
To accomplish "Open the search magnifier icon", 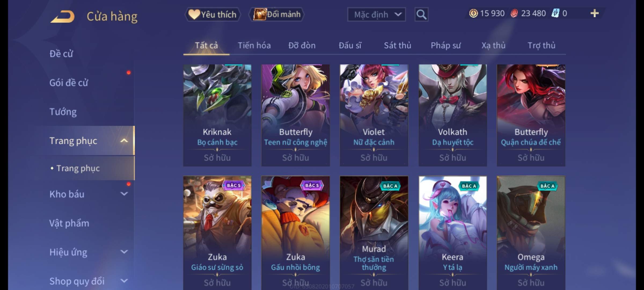I will pos(421,15).
